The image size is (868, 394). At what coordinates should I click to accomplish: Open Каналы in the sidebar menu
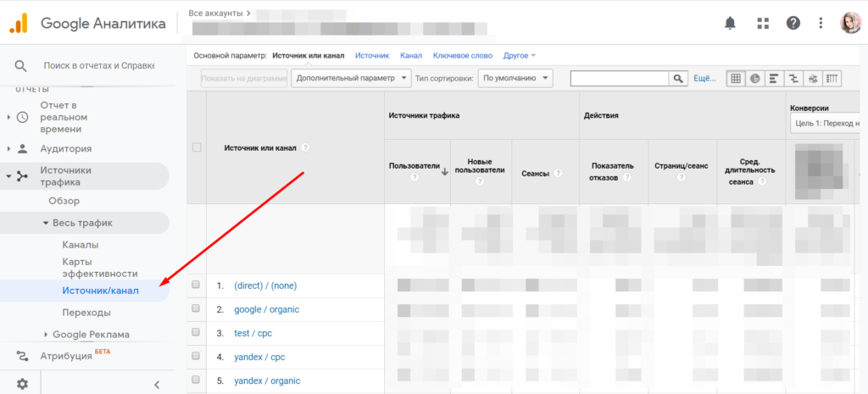tap(81, 245)
